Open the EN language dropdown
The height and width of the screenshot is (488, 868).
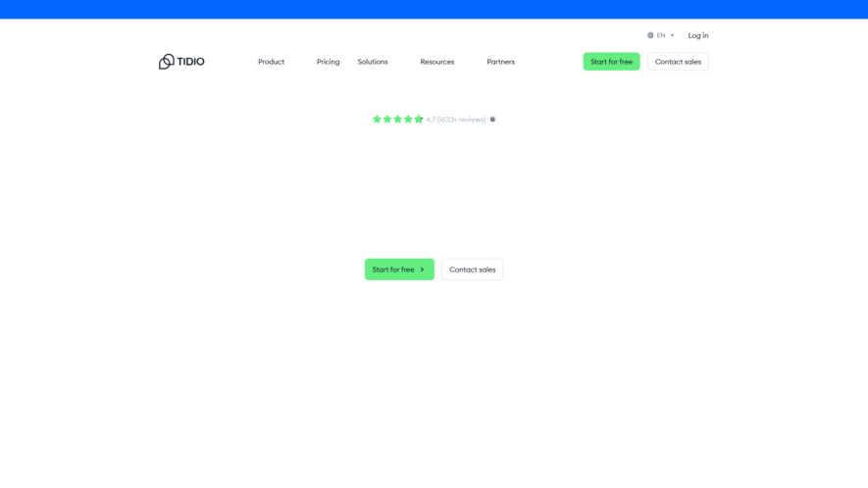(x=661, y=35)
